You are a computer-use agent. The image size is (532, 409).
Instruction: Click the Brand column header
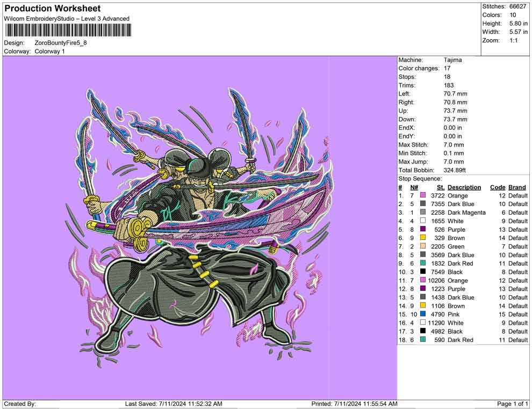[x=517, y=187]
